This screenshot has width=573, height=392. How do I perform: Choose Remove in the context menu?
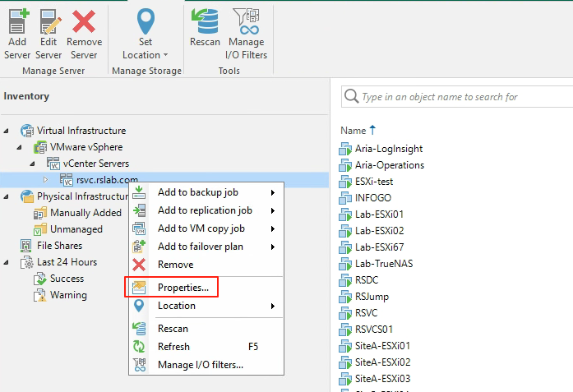tap(206, 265)
